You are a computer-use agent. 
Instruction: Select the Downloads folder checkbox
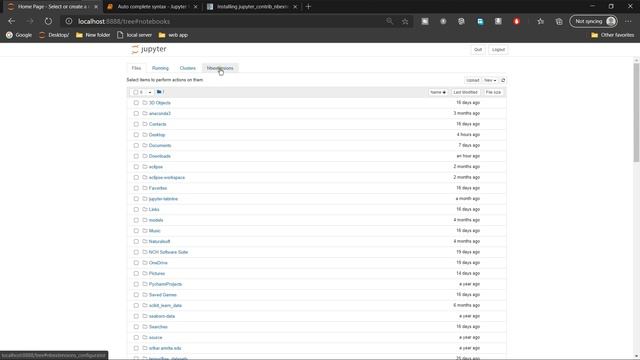coord(136,156)
